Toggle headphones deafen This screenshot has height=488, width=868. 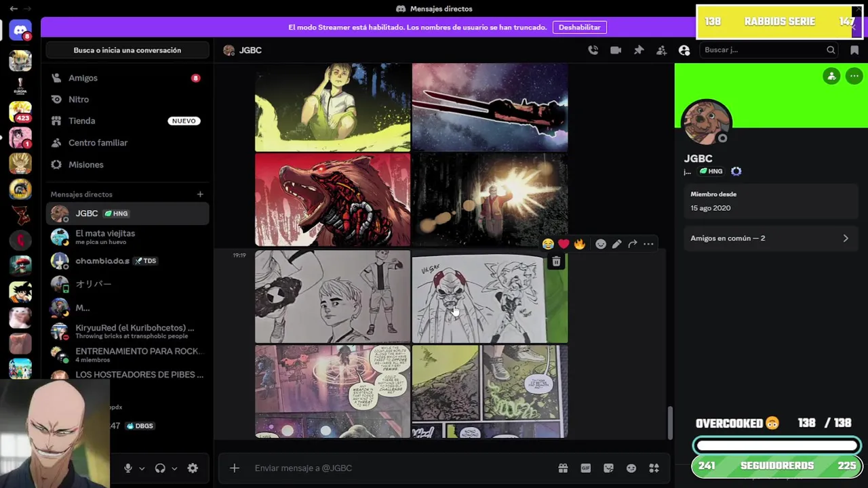[x=160, y=468]
